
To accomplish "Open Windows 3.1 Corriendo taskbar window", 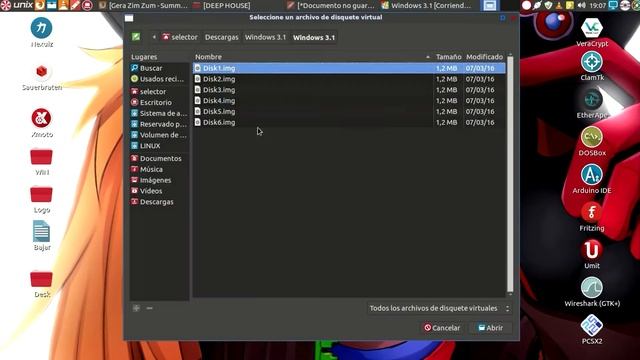I will click(x=426, y=5).
